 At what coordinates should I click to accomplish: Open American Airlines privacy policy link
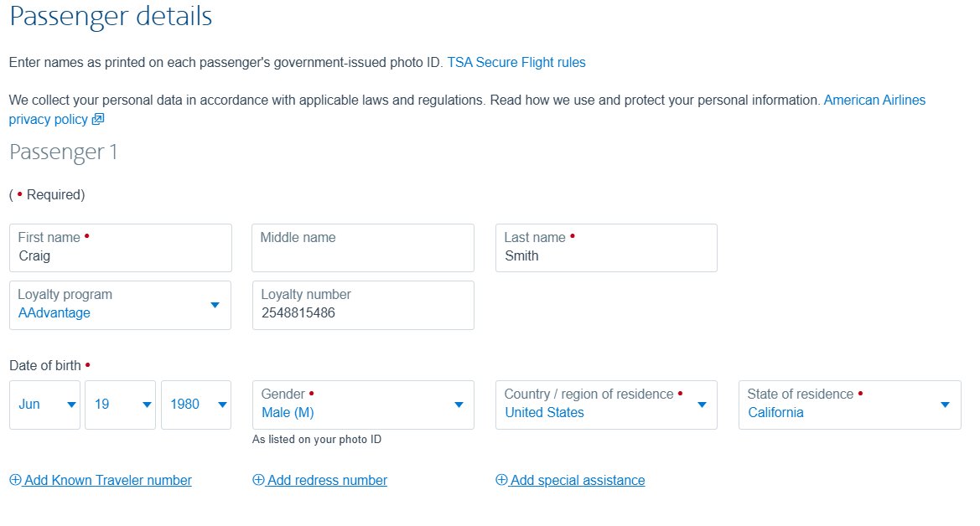coord(874,101)
